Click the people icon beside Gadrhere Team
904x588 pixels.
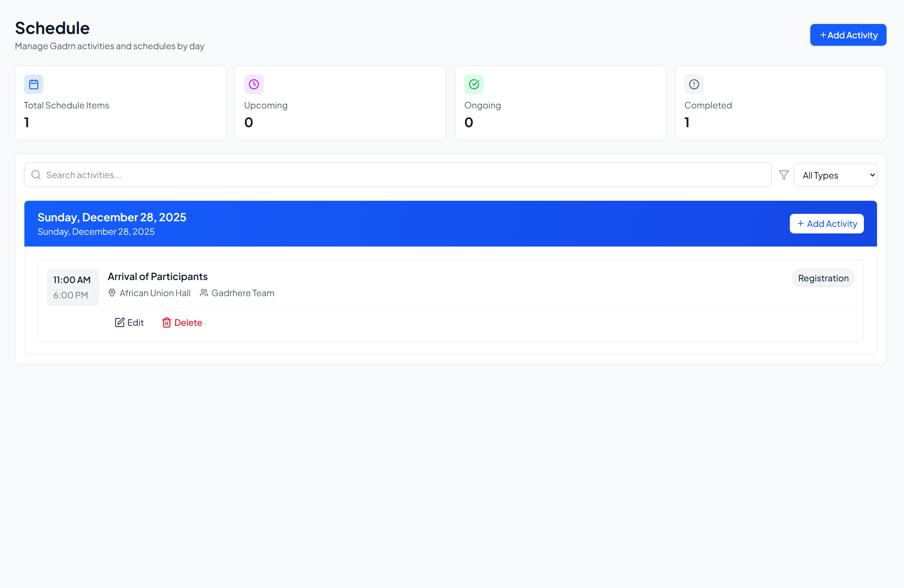pyautogui.click(x=204, y=293)
